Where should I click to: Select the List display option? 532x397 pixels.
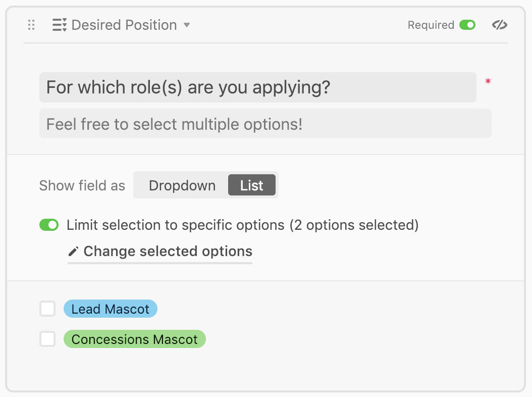[252, 185]
